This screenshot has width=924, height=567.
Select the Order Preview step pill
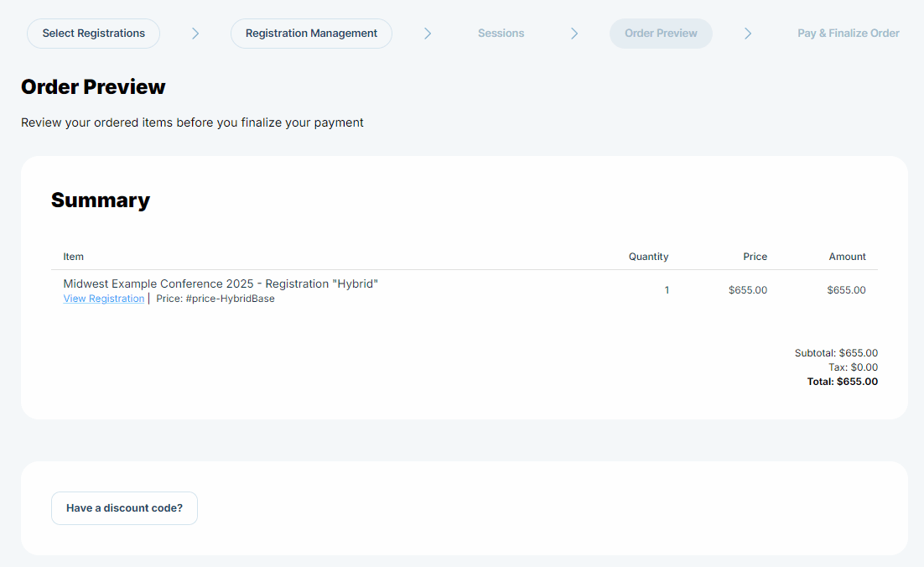pyautogui.click(x=661, y=34)
